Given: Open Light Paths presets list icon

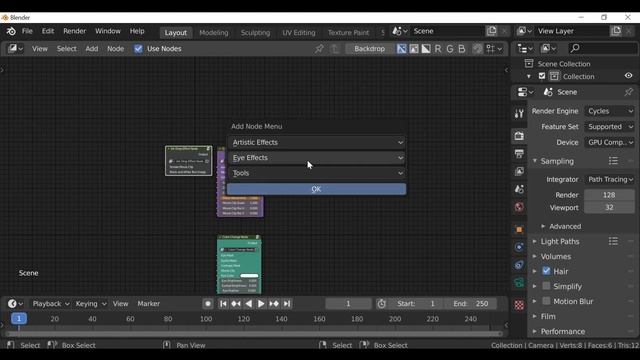Looking at the screenshot, I should [x=613, y=241].
